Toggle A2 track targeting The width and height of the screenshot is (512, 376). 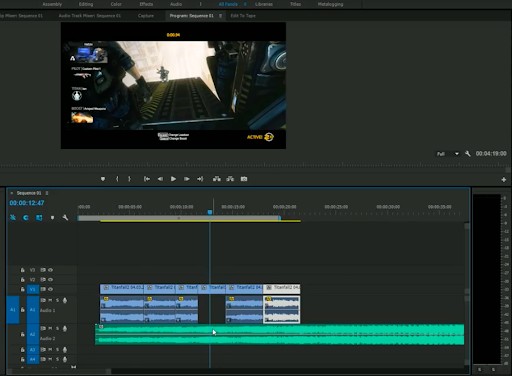[x=33, y=334]
